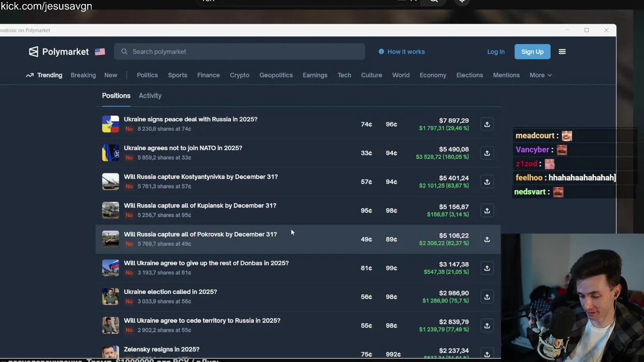Click meadcourt username in stream chat
The width and height of the screenshot is (644, 362).
535,136
